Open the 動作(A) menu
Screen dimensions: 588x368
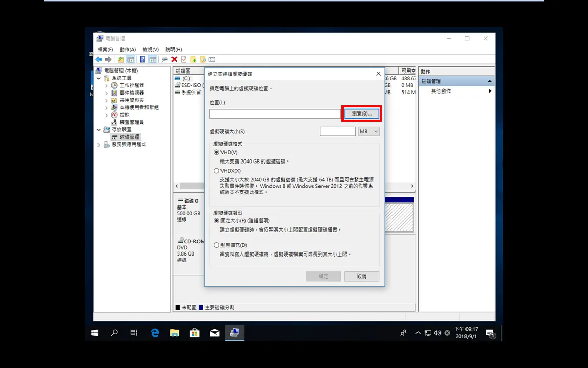(128, 49)
